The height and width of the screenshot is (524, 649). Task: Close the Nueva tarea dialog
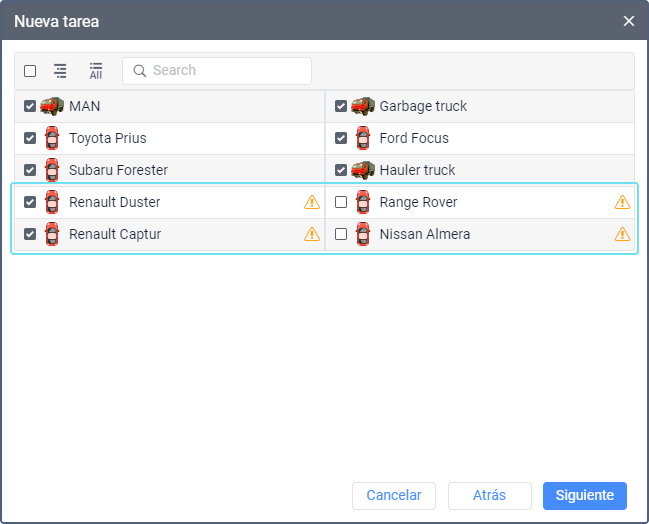point(629,21)
